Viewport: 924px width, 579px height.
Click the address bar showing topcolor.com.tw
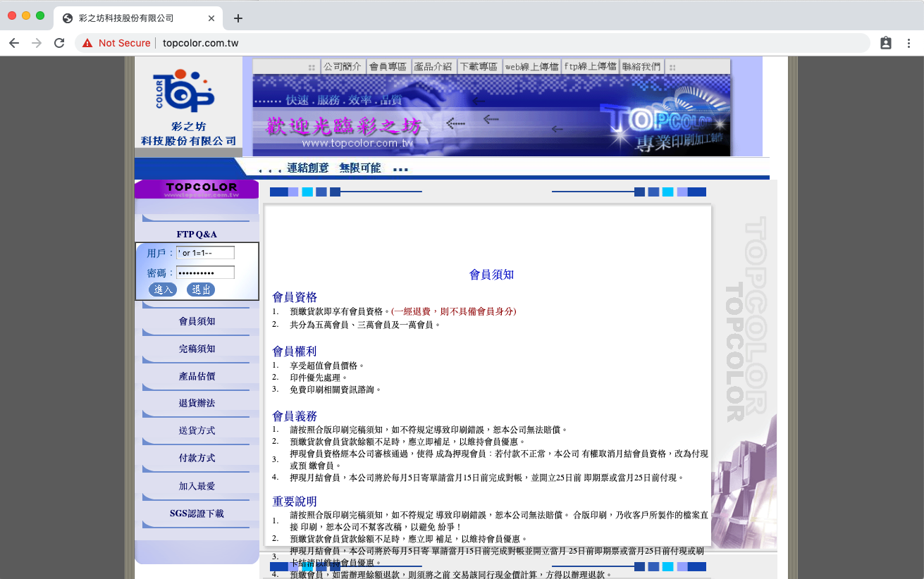pos(472,43)
